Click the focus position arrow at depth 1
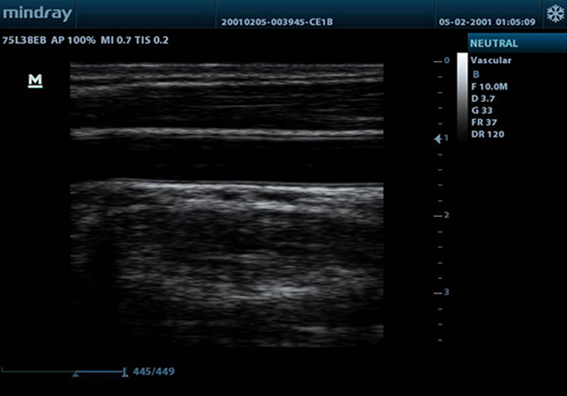The width and height of the screenshot is (567, 396). pos(438,139)
